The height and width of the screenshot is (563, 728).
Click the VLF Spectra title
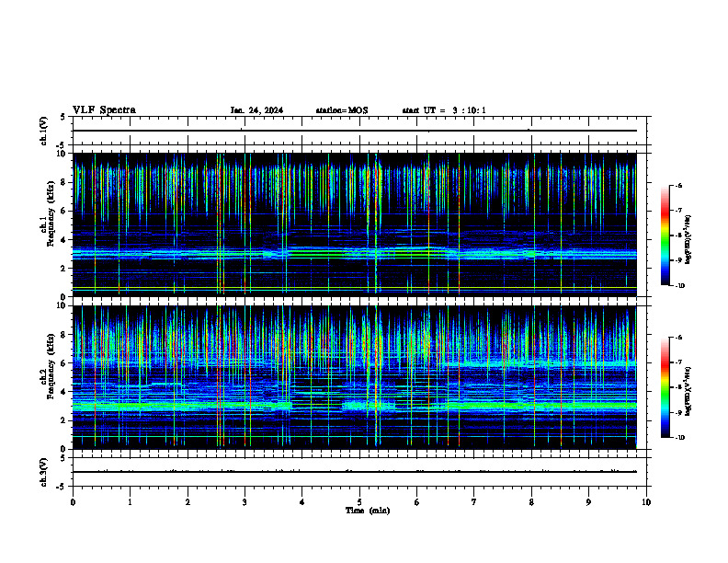point(104,110)
